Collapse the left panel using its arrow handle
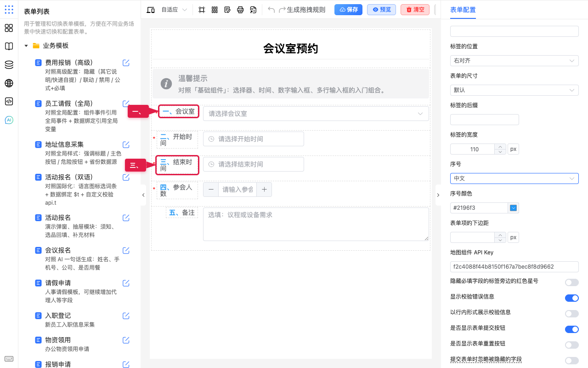The height and width of the screenshot is (368, 588). [x=143, y=195]
